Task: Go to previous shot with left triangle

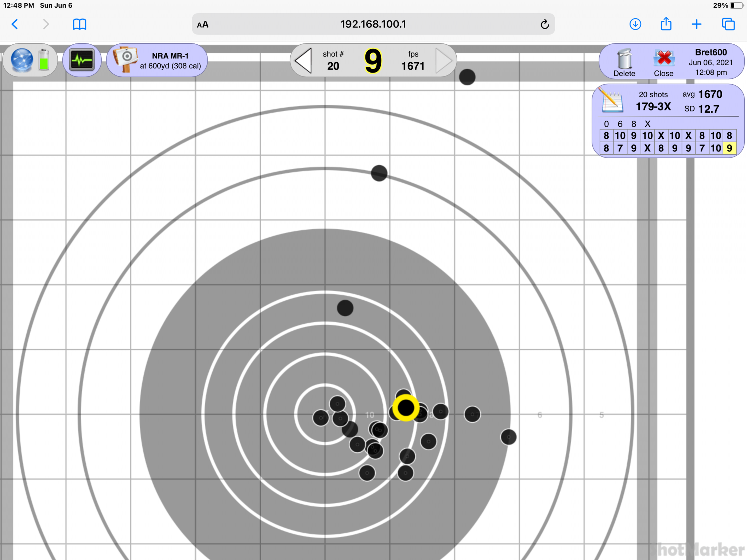Action: (303, 61)
